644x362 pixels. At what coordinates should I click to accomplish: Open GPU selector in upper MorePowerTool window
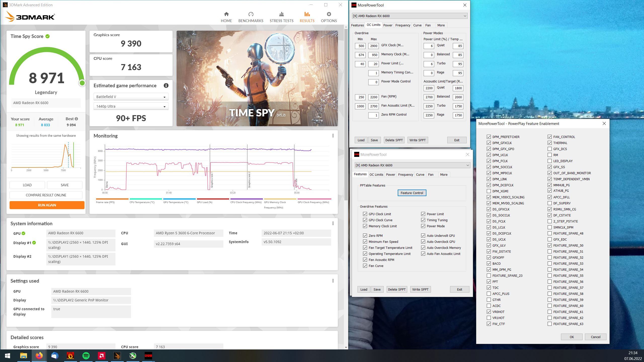[410, 16]
